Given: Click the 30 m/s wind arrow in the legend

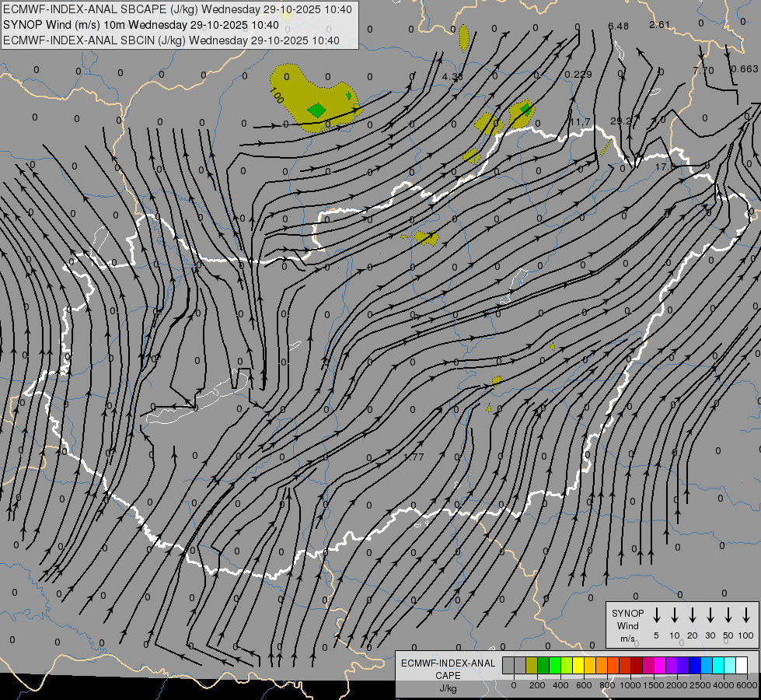Looking at the screenshot, I should pyautogui.click(x=710, y=615).
